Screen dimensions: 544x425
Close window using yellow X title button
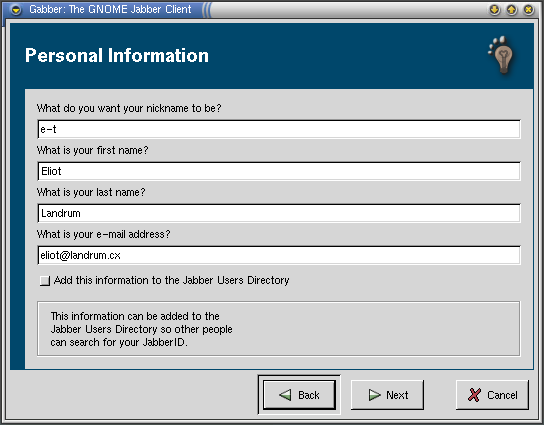528,9
